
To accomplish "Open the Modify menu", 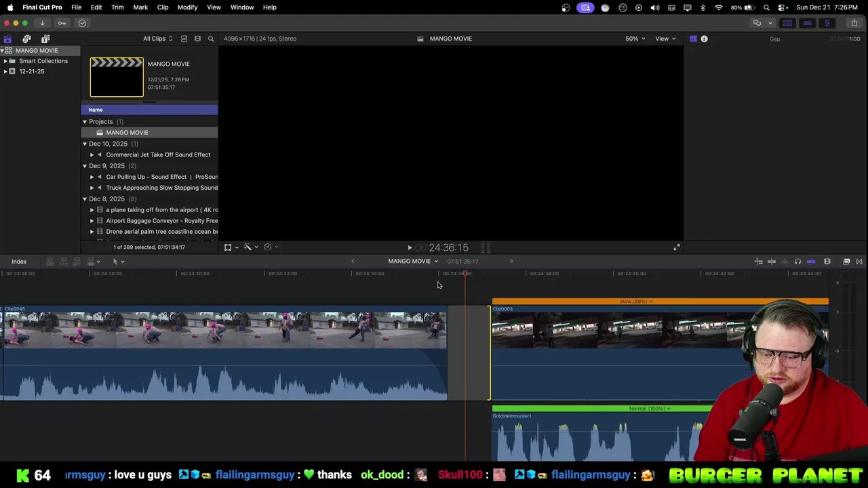I will 187,7.
